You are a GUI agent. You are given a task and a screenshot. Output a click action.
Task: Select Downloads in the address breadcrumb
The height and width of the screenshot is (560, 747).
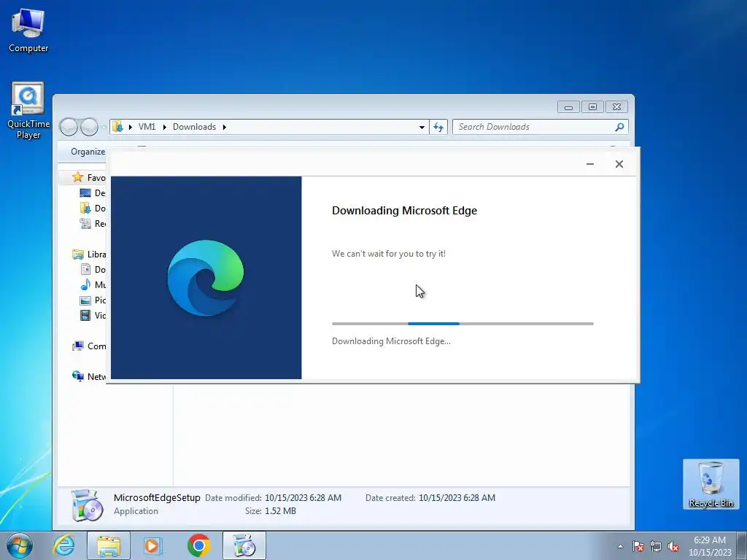point(194,127)
